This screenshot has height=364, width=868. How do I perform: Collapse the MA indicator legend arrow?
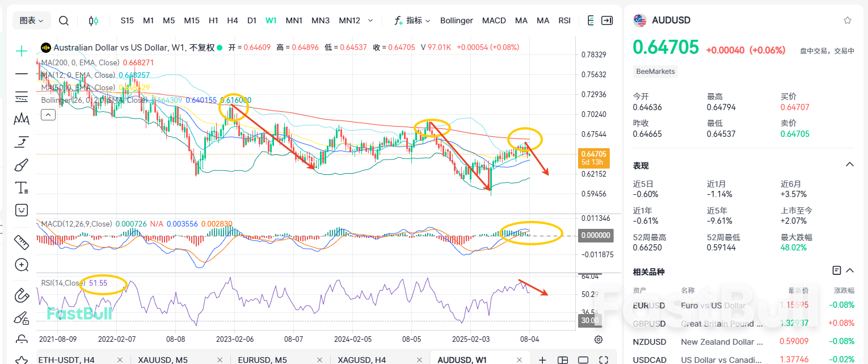pos(48,114)
